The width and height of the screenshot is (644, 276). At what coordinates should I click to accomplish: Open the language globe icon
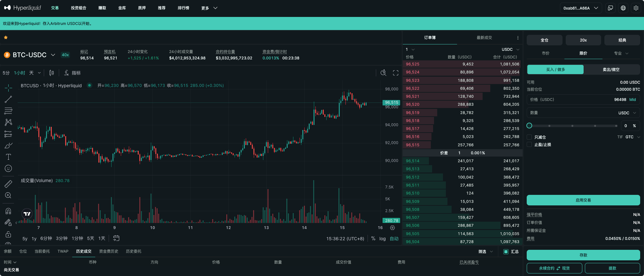coord(623,8)
